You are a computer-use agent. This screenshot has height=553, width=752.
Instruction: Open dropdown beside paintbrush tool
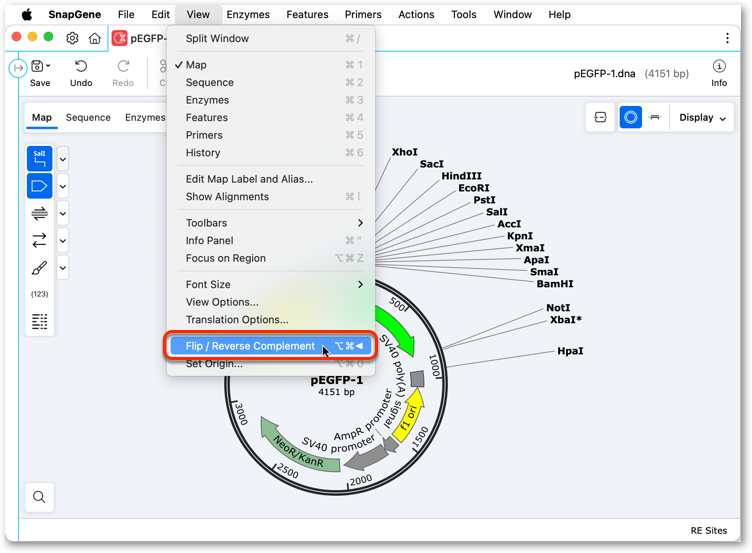point(63,268)
